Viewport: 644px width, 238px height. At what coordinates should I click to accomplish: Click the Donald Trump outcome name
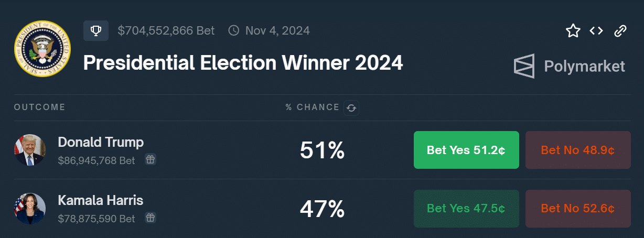coord(101,142)
